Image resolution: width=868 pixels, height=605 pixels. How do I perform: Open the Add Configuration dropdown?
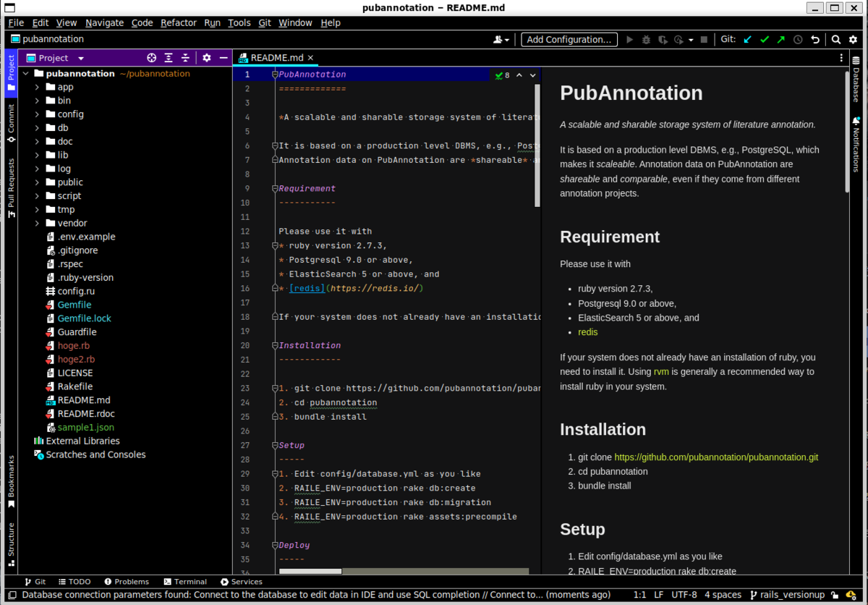[x=569, y=39]
